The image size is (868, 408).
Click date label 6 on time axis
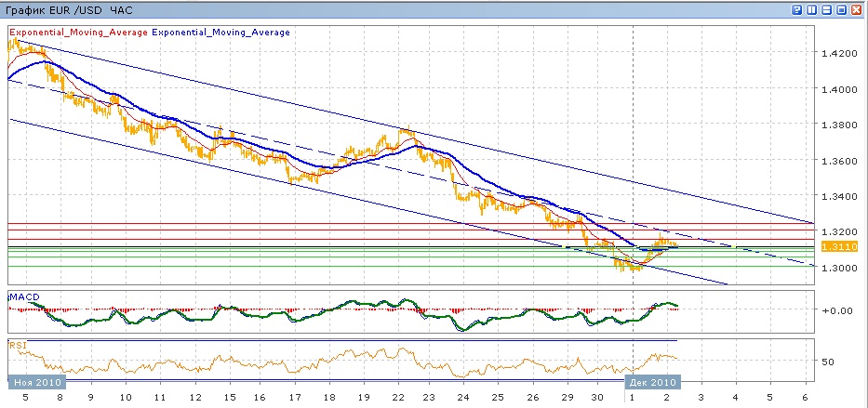point(805,397)
